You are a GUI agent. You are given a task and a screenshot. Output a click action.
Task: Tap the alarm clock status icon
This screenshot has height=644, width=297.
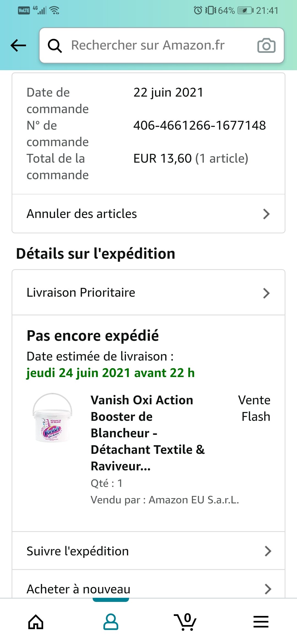(x=198, y=10)
